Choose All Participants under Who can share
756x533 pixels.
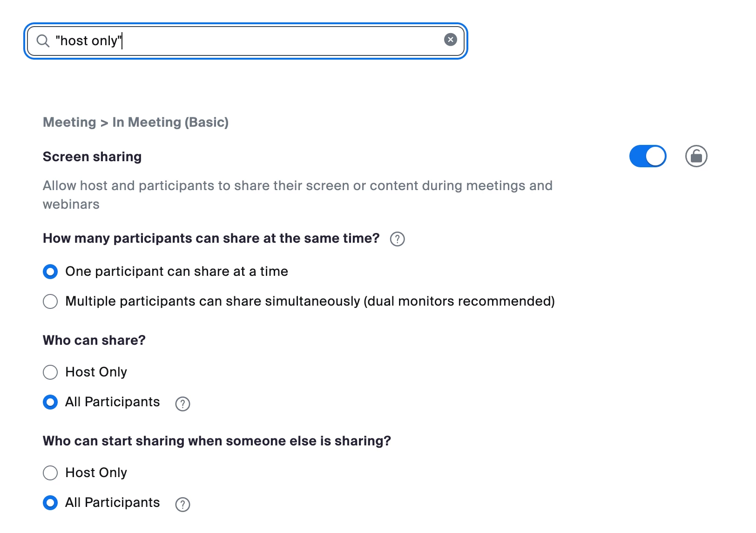click(x=50, y=402)
